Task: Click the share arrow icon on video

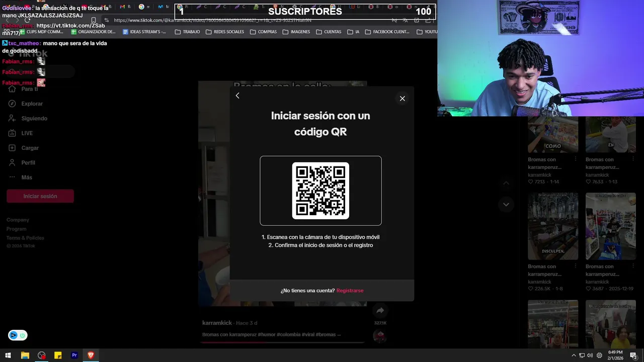Action: [x=380, y=311]
